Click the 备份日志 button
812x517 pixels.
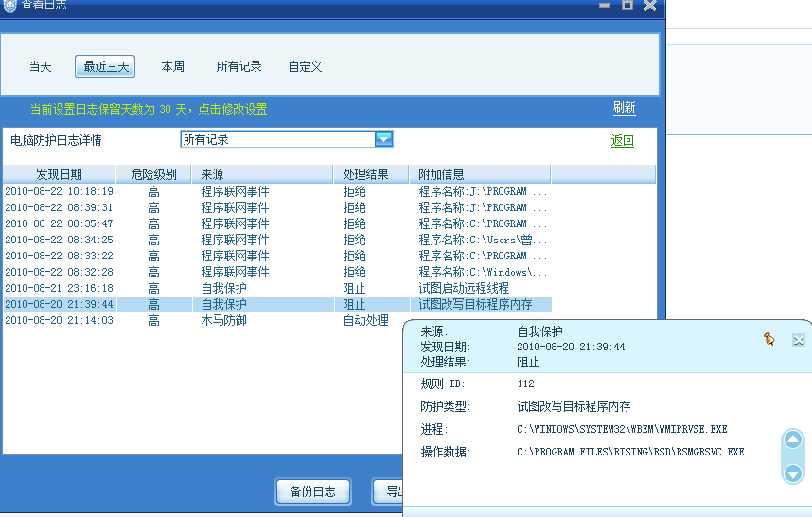tap(313, 491)
